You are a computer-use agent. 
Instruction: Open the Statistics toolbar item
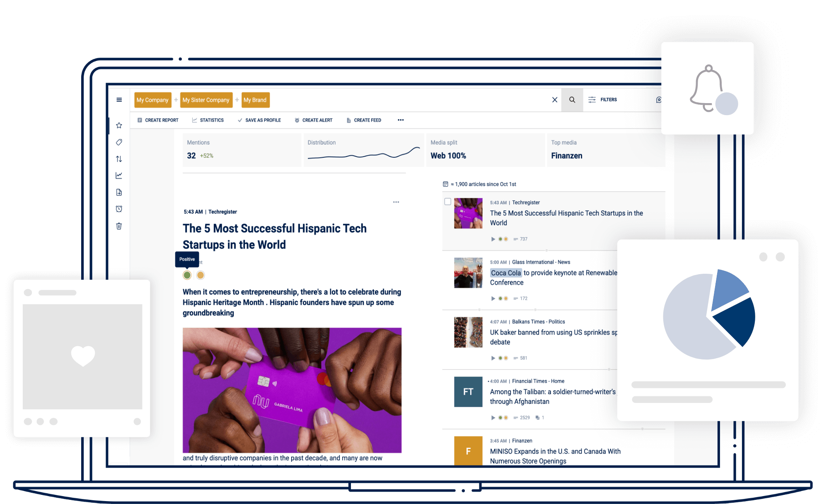pos(208,120)
